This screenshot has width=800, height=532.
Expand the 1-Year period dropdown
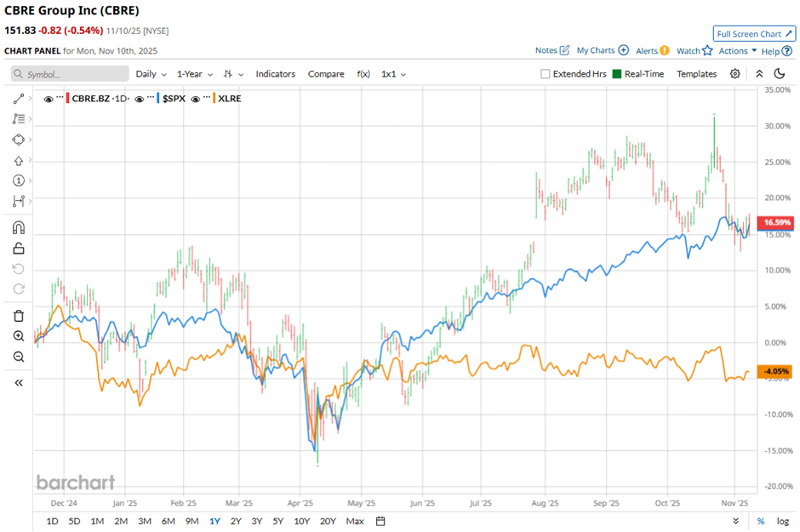196,74
